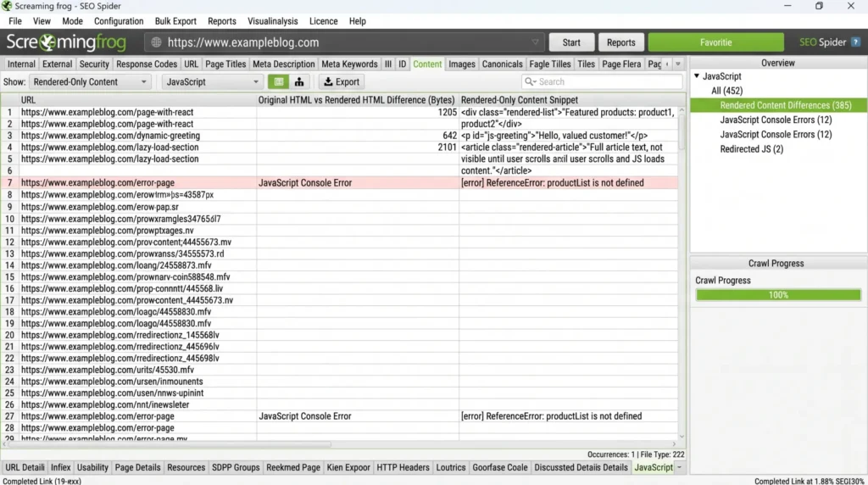Click the Reports toolbar button
This screenshot has height=485, width=868.
[x=620, y=42]
